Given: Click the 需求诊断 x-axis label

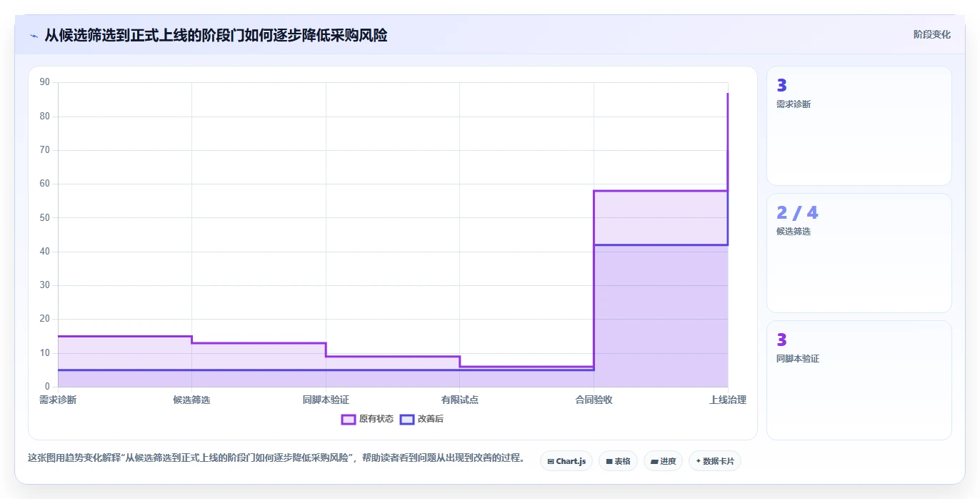Looking at the screenshot, I should (58, 400).
